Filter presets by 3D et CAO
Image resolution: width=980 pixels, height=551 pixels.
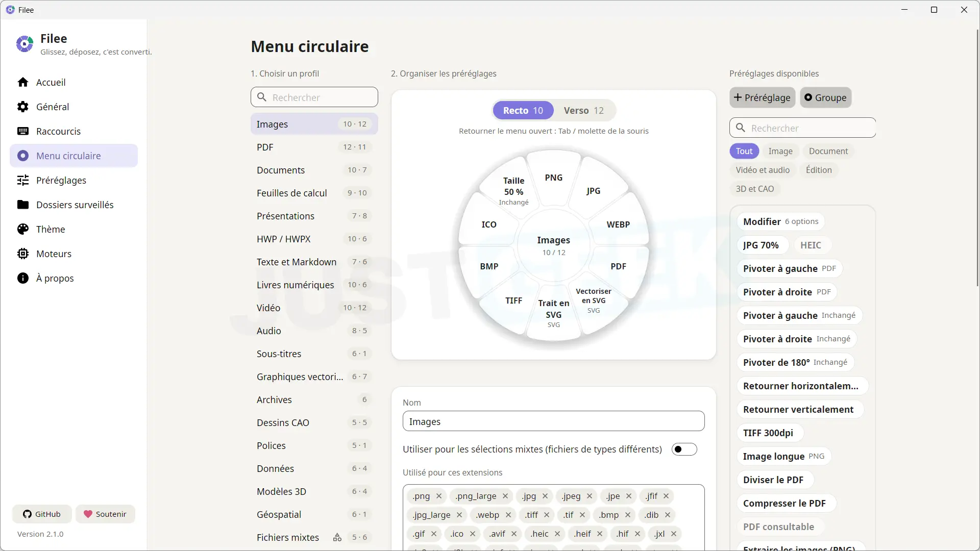click(x=755, y=189)
